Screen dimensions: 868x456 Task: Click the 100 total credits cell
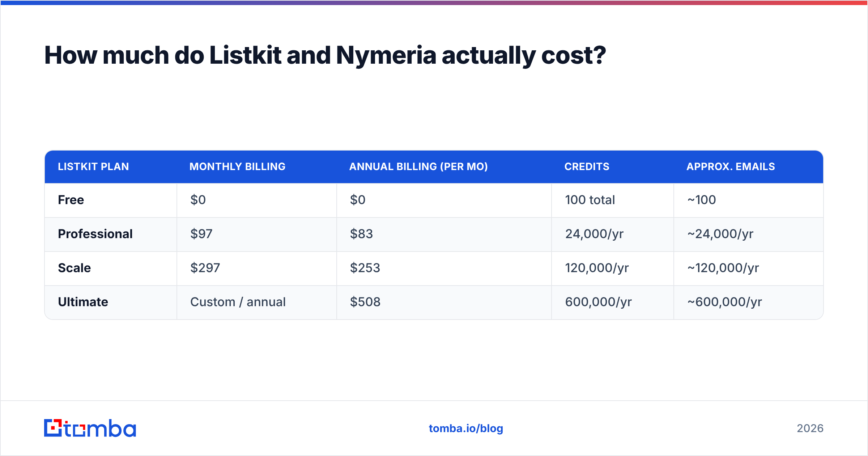click(x=613, y=200)
